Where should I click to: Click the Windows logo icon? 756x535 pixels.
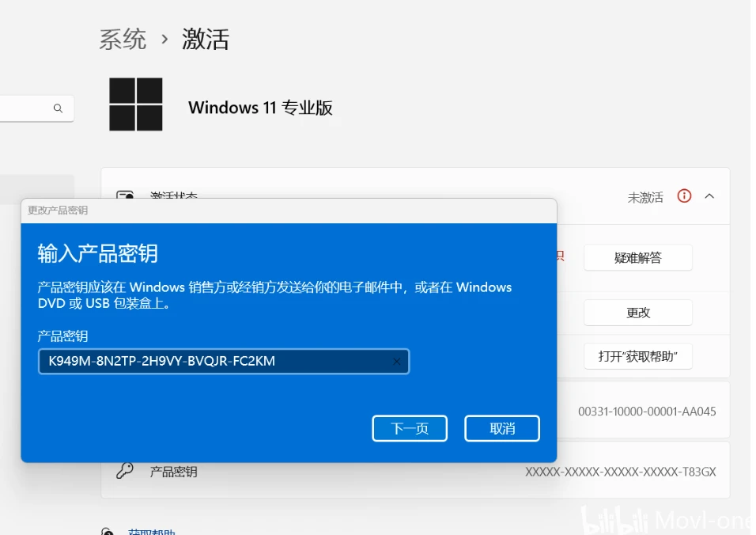click(x=136, y=104)
